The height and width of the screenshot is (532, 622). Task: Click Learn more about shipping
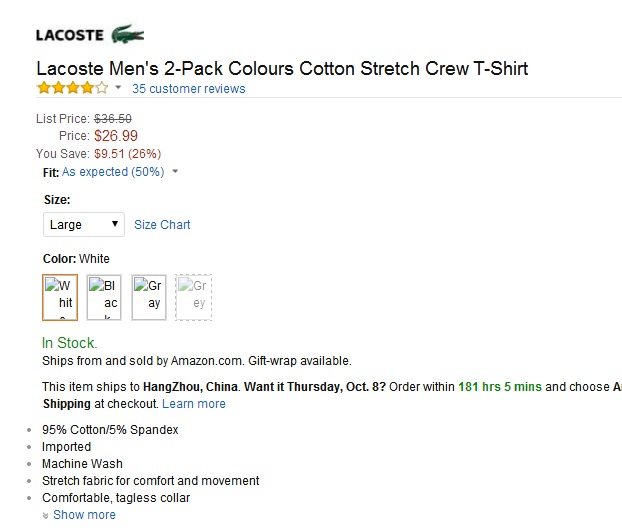point(194,403)
